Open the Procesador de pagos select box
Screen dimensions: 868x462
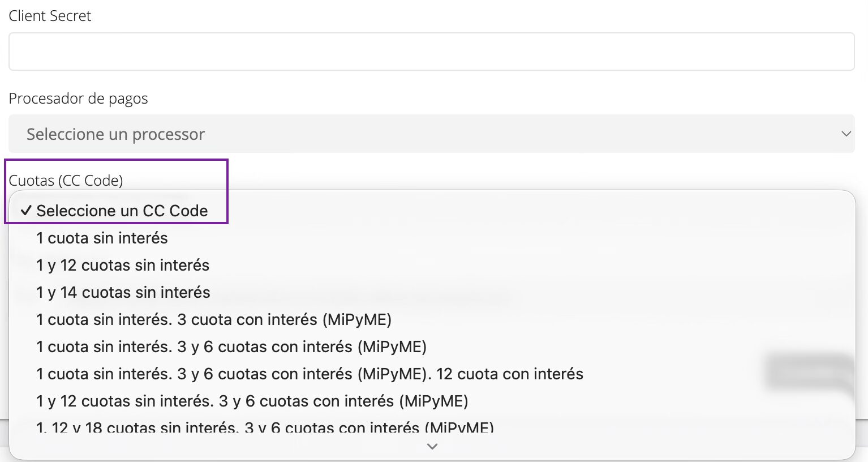tap(431, 134)
